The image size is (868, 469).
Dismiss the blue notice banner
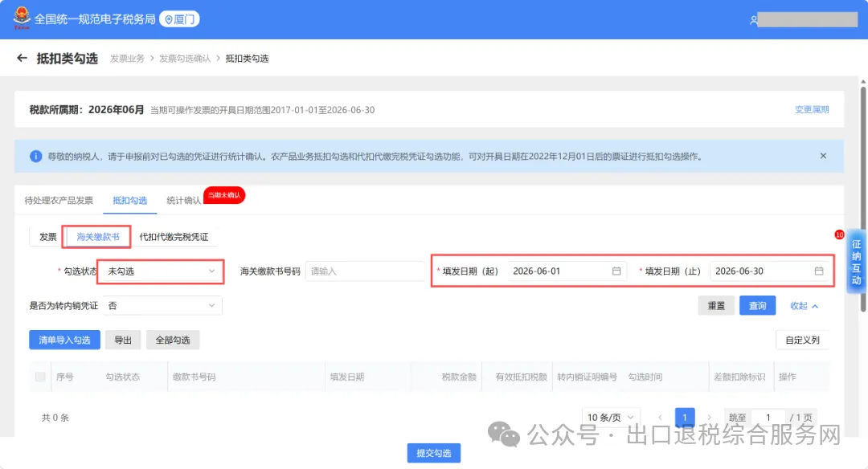(x=823, y=156)
